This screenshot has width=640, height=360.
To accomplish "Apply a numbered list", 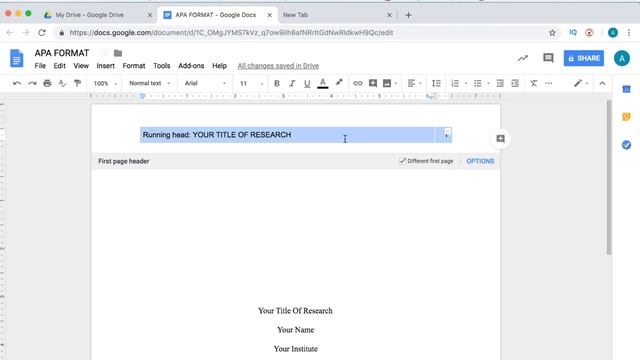I will point(455,83).
